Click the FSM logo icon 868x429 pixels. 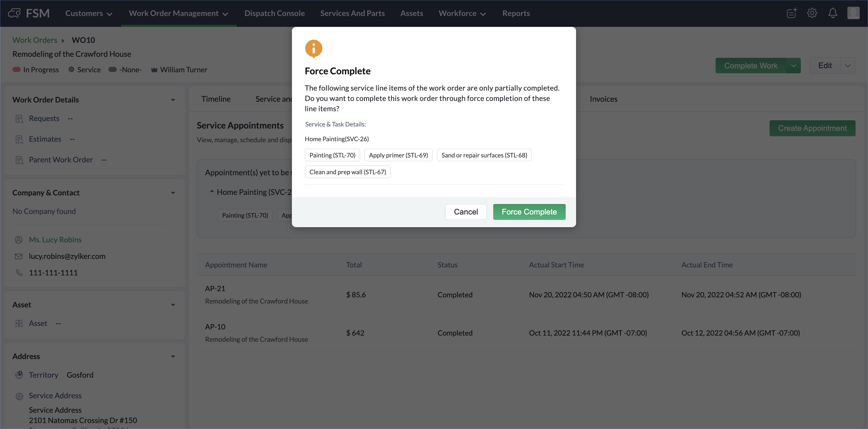point(14,13)
